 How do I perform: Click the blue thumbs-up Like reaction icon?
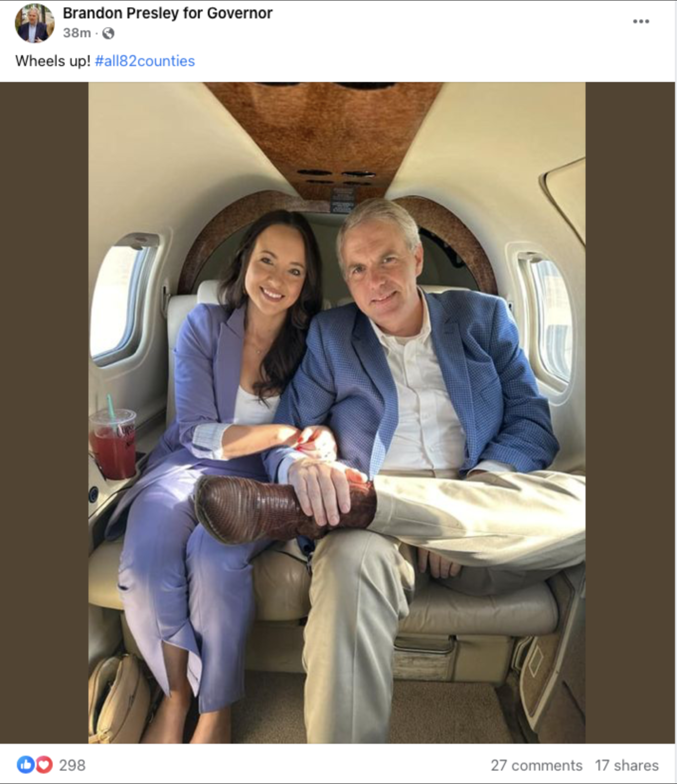click(x=26, y=765)
